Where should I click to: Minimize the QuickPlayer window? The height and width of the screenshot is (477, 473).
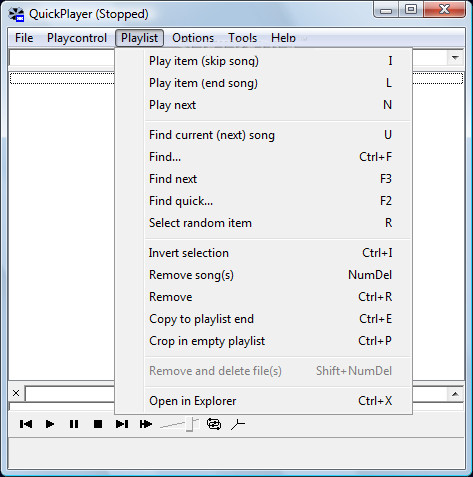pyautogui.click(x=386, y=10)
